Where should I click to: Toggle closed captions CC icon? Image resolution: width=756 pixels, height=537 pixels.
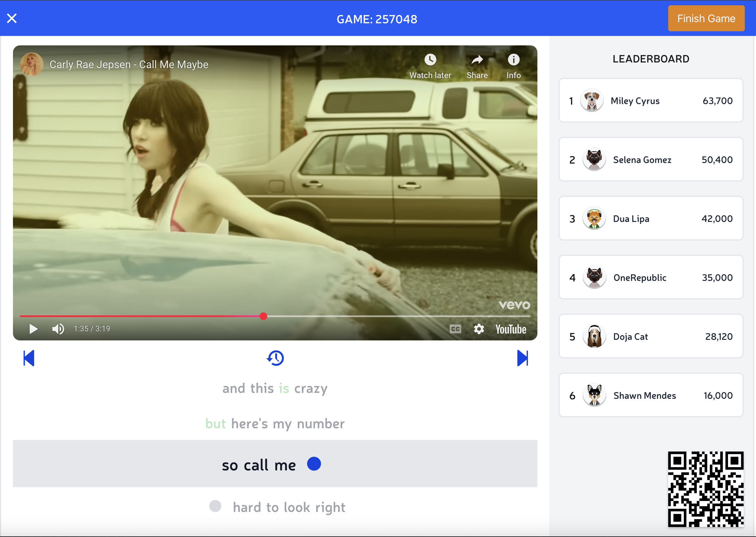(x=455, y=329)
